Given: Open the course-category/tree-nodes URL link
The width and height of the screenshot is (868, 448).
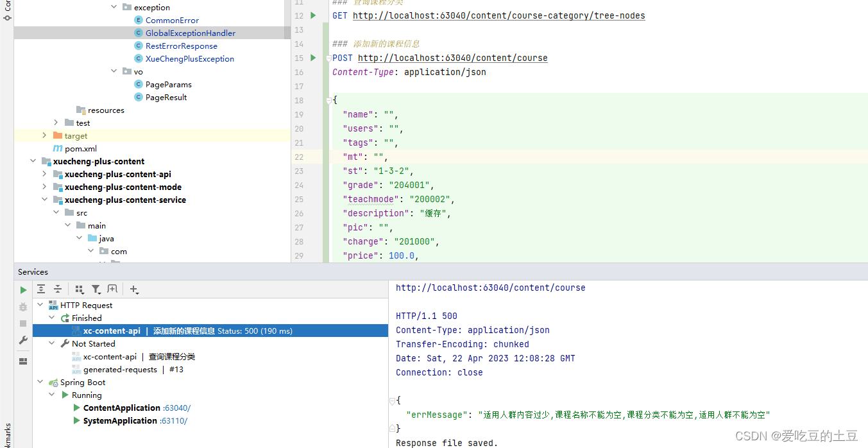Looking at the screenshot, I should tap(499, 15).
